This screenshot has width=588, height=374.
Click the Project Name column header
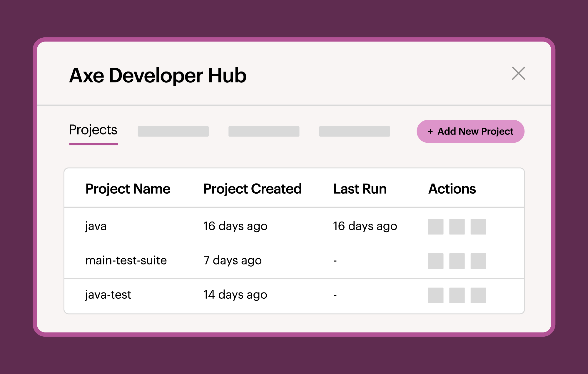[128, 189]
